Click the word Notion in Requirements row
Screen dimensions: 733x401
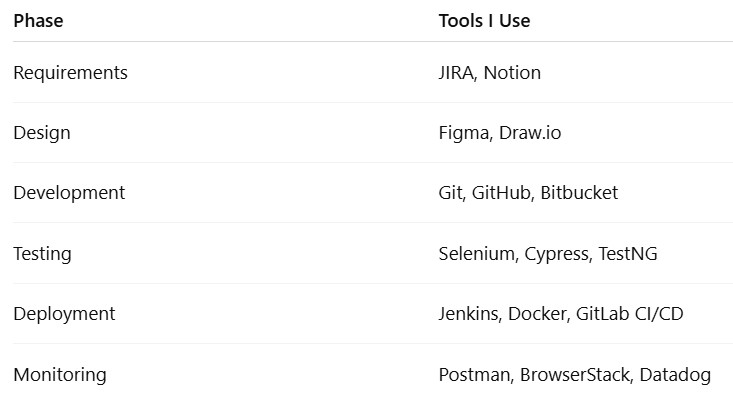[512, 73]
